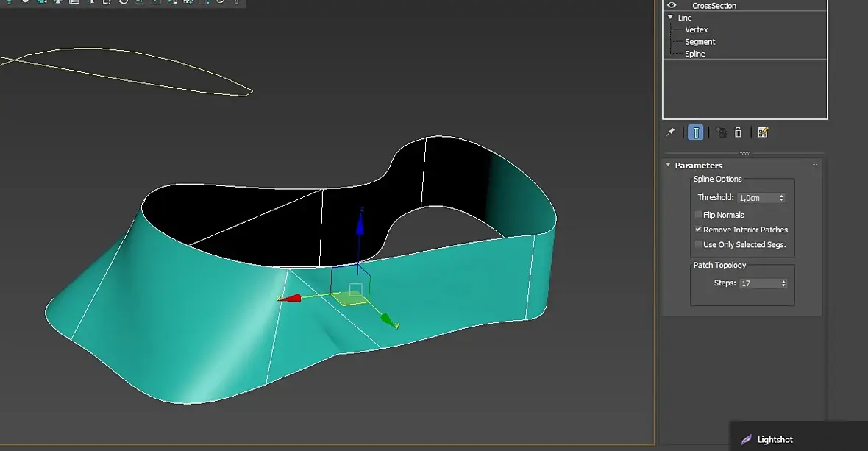
Task: Enable the Flip Normals checkbox
Action: [698, 215]
